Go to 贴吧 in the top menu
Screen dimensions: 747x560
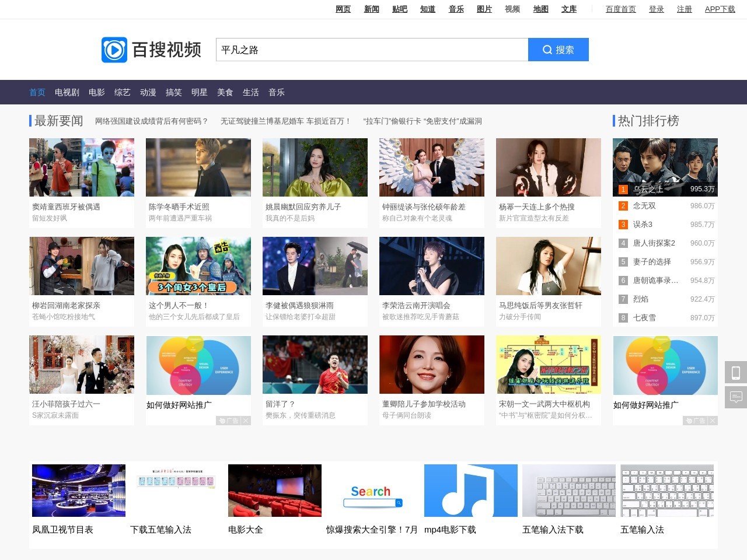pyautogui.click(x=399, y=9)
